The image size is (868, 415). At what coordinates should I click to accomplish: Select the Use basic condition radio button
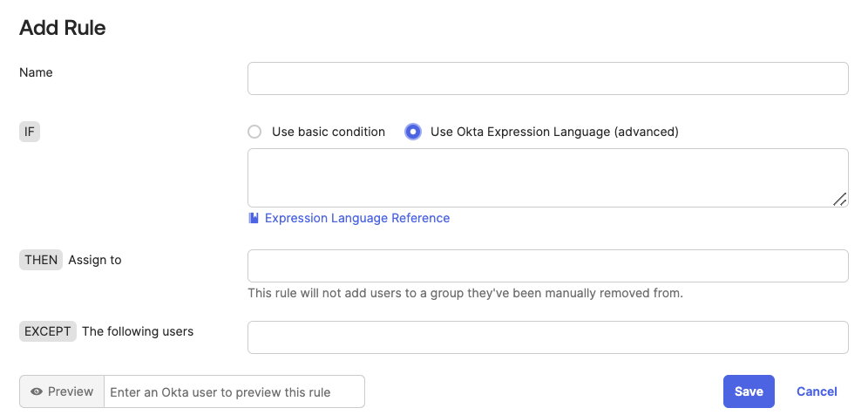coord(254,132)
